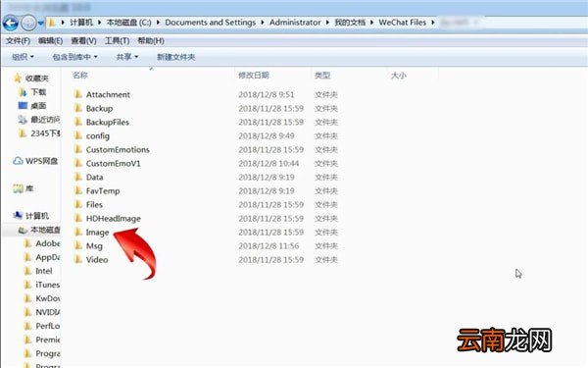588x368 pixels.
Task: Select WeChat Files breadcrumb segment
Action: click(403, 23)
